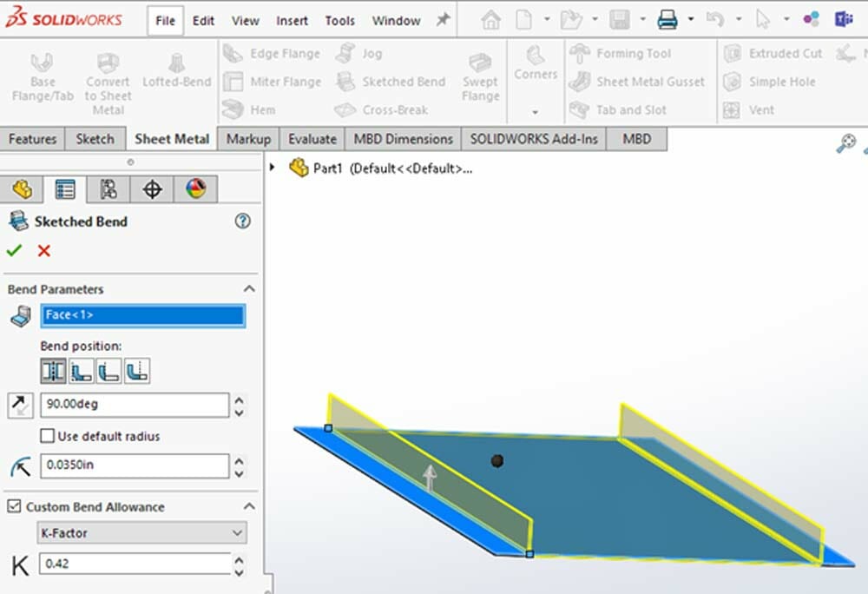Open the K-Factor dropdown

click(142, 532)
